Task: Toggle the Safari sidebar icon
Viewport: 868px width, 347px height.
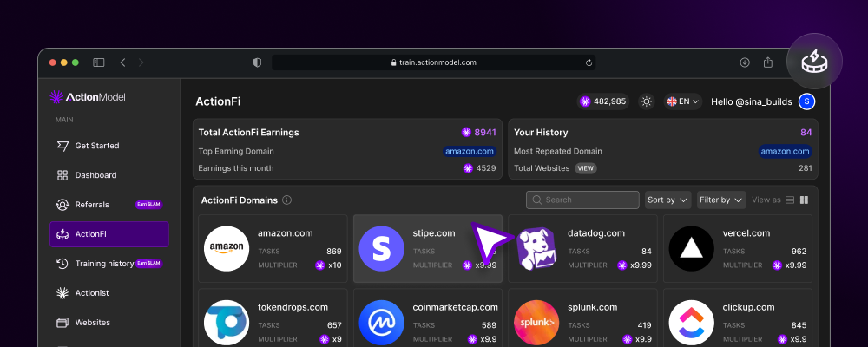Action: (x=99, y=62)
